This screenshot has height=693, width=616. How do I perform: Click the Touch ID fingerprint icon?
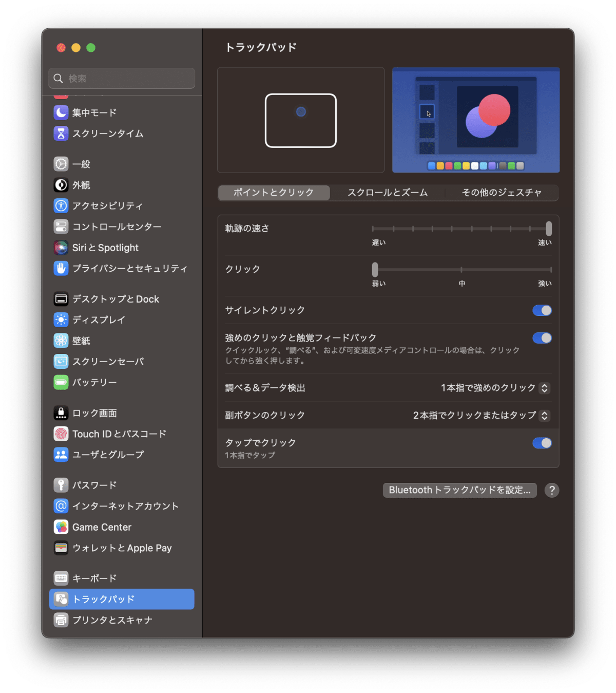[61, 434]
